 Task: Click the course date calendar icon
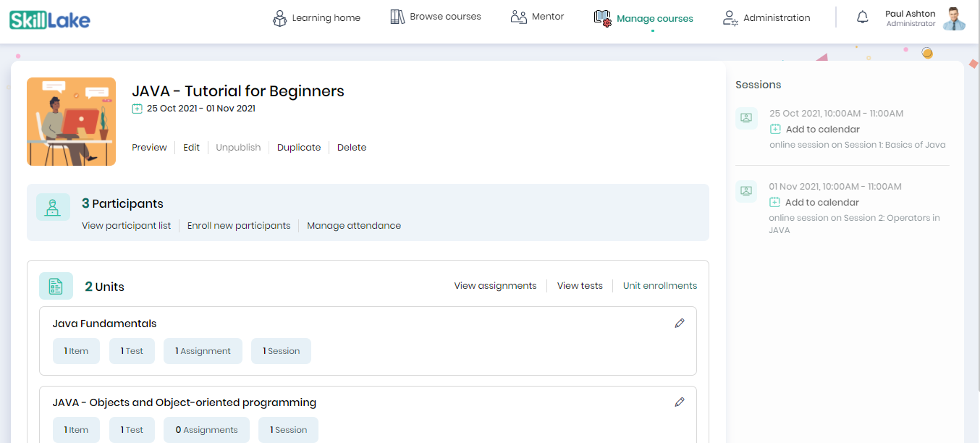pos(138,109)
